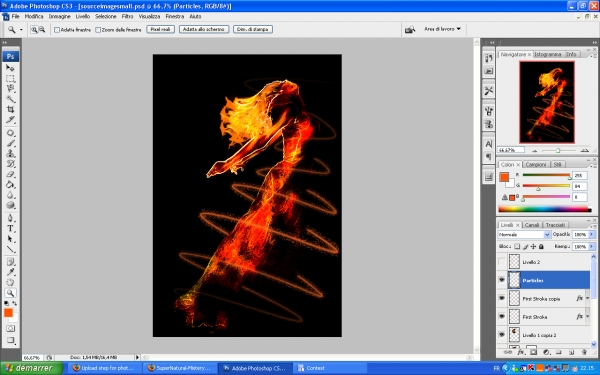Image resolution: width=600 pixels, height=375 pixels.
Task: Select the Clone Stamp tool
Action: 10,154
